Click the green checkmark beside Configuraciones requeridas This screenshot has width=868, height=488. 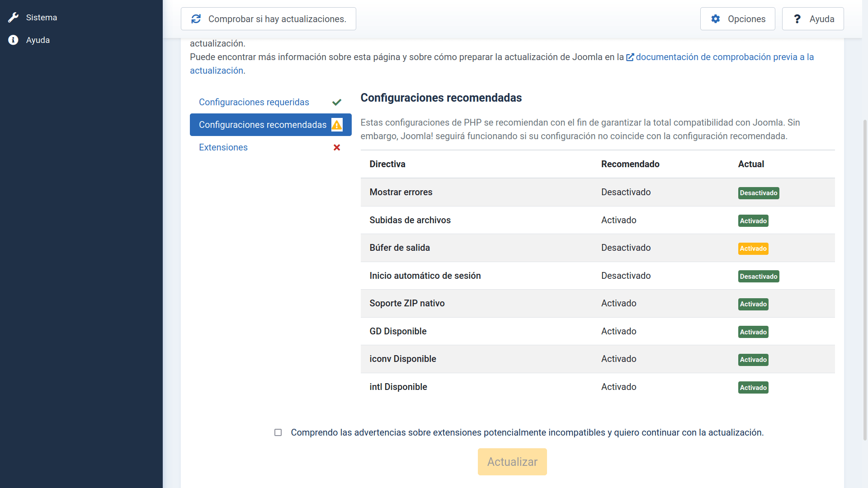tap(337, 102)
